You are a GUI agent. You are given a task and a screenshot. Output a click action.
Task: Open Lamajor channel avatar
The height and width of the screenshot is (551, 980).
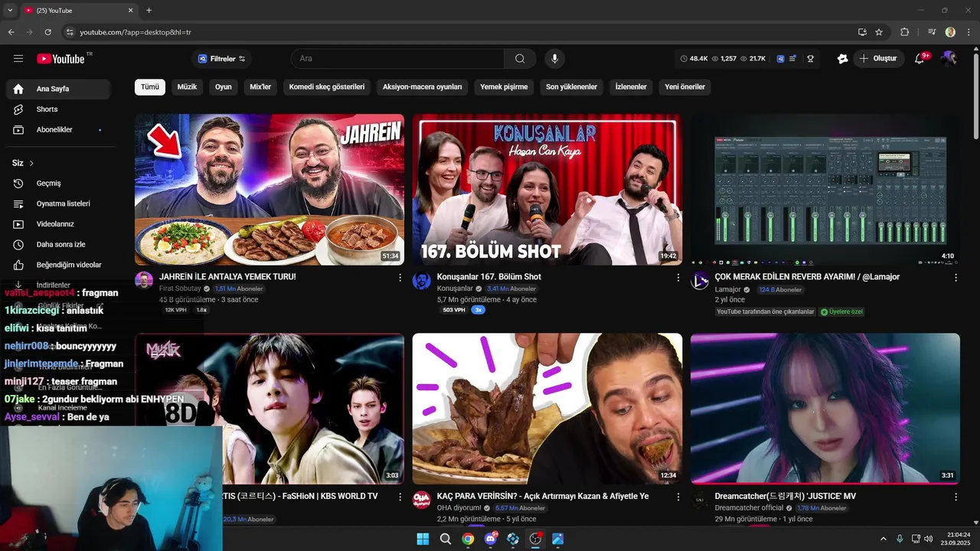[700, 280]
